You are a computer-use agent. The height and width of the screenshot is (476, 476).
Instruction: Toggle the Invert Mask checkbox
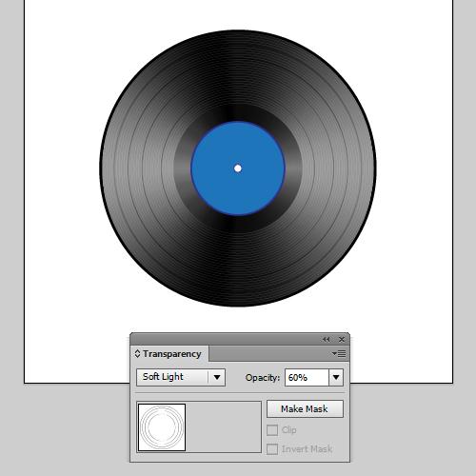tap(272, 449)
